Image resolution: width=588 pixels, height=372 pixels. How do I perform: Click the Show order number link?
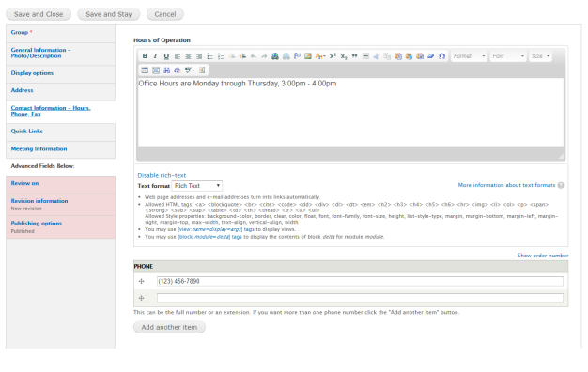(543, 256)
